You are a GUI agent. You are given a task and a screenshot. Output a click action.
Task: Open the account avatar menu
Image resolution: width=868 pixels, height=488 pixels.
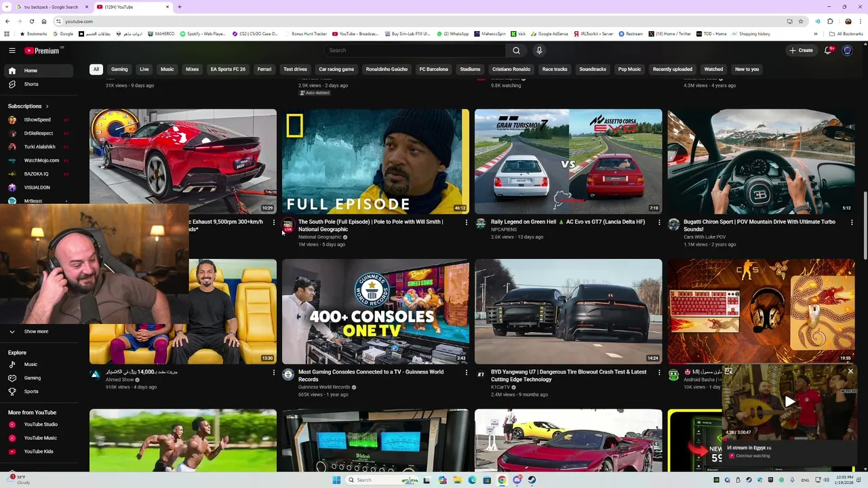pos(847,50)
